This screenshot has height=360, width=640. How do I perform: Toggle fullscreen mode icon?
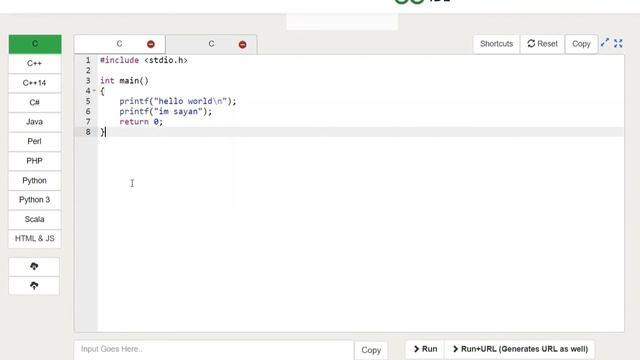[618, 43]
